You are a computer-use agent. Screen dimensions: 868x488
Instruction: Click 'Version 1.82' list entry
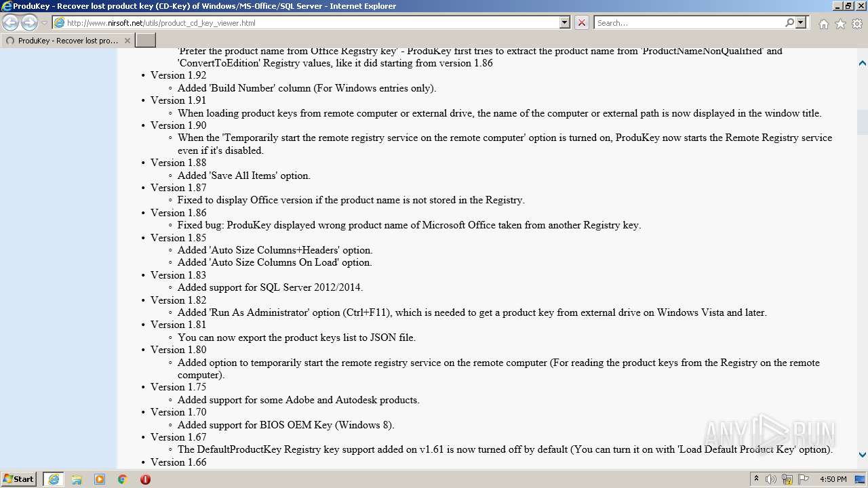178,300
